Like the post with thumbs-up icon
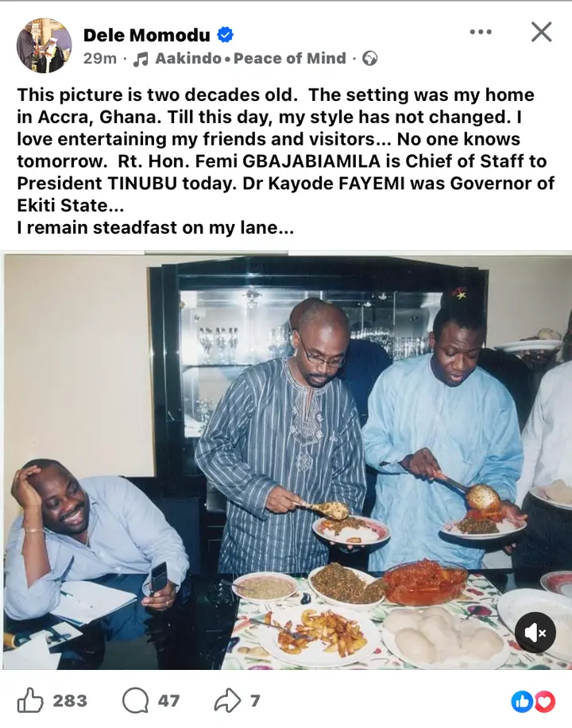The width and height of the screenshot is (572, 728). point(30,701)
